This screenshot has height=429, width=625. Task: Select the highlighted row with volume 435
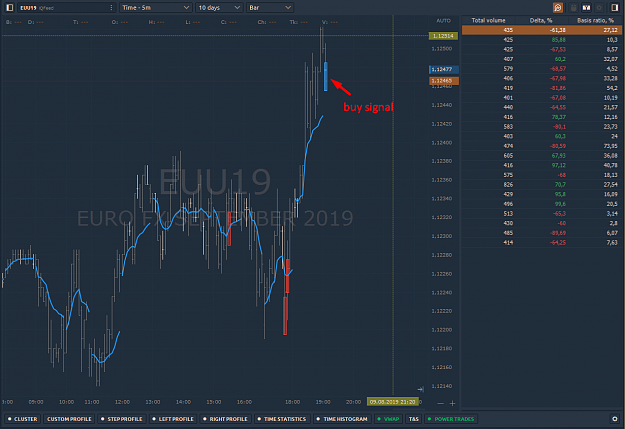point(542,30)
